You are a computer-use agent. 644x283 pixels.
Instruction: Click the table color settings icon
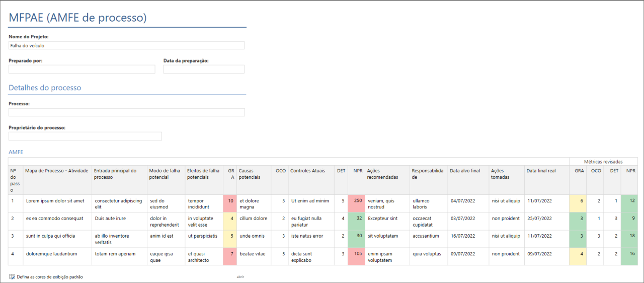pos(12,276)
